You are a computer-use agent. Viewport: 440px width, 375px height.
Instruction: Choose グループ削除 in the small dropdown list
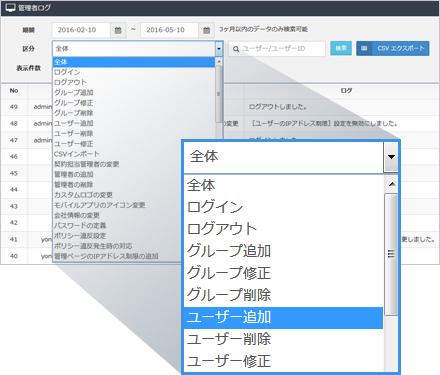click(x=134, y=113)
